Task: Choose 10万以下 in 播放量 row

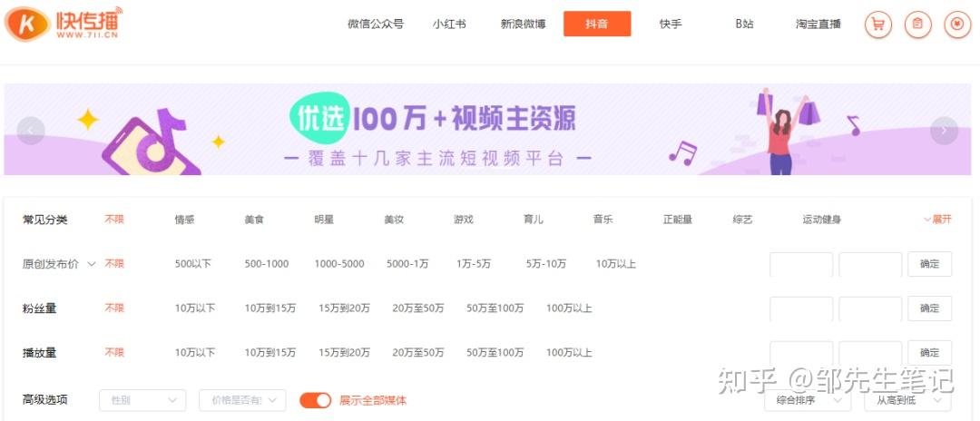Action: (x=195, y=352)
